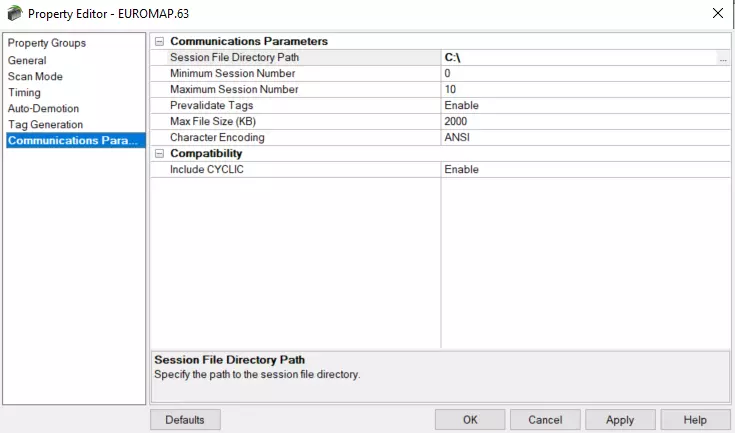Open the Timing property group
This screenshot has width=735, height=433.
pyautogui.click(x=25, y=92)
